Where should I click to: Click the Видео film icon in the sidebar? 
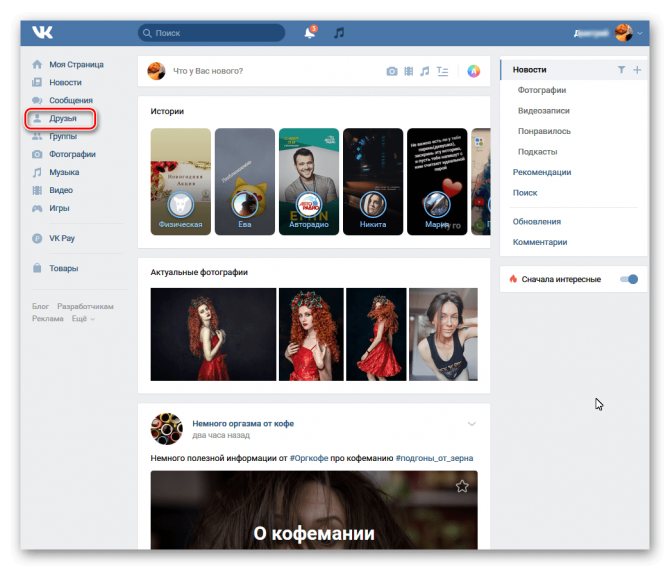pyautogui.click(x=37, y=190)
